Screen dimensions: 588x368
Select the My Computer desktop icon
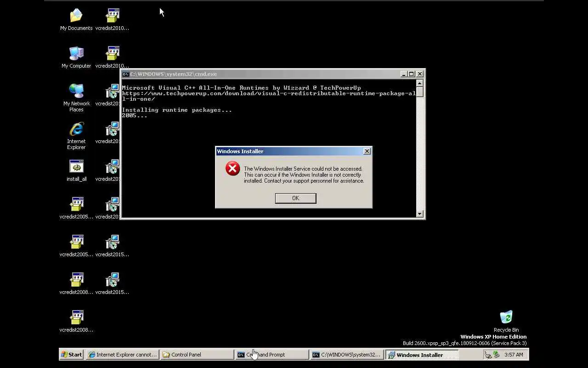[76, 57]
